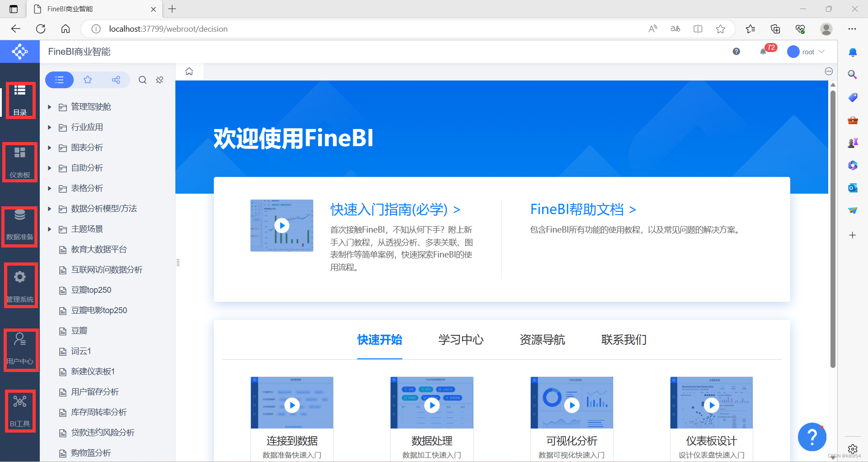Open the 管理系统 sidebar icon
This screenshot has height=462, width=868.
point(20,285)
